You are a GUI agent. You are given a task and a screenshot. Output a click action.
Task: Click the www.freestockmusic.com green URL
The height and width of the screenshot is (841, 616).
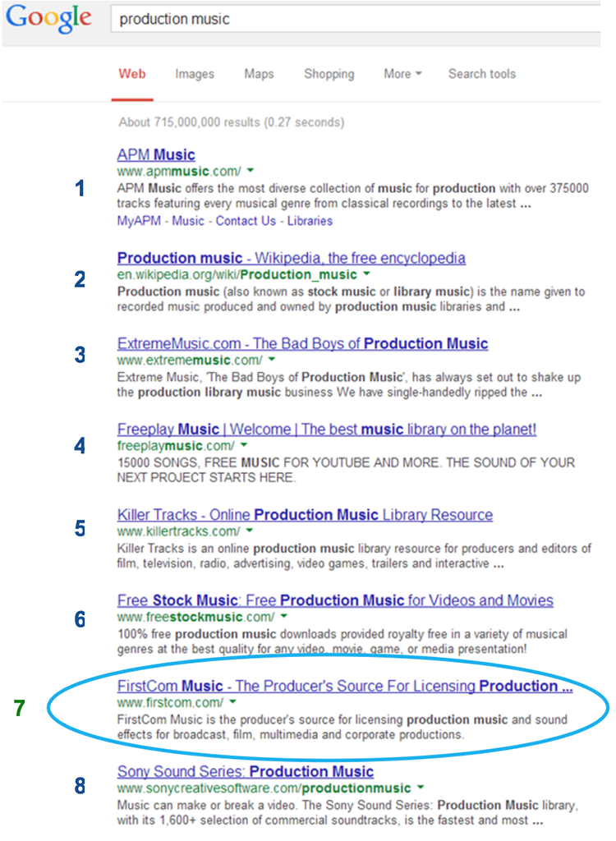[x=195, y=617]
